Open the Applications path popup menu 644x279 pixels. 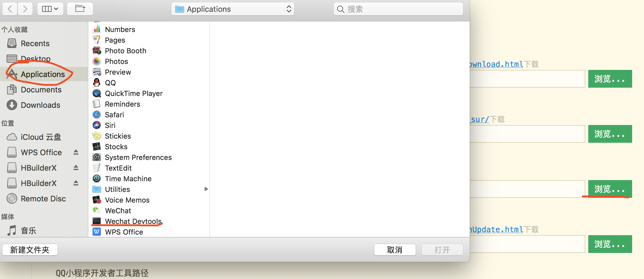tap(233, 9)
